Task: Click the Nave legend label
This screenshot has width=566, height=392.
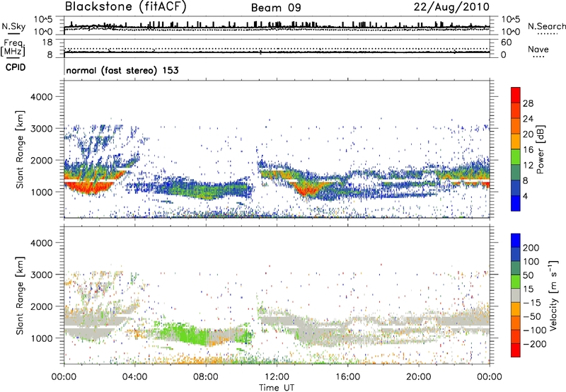Action: click(538, 49)
